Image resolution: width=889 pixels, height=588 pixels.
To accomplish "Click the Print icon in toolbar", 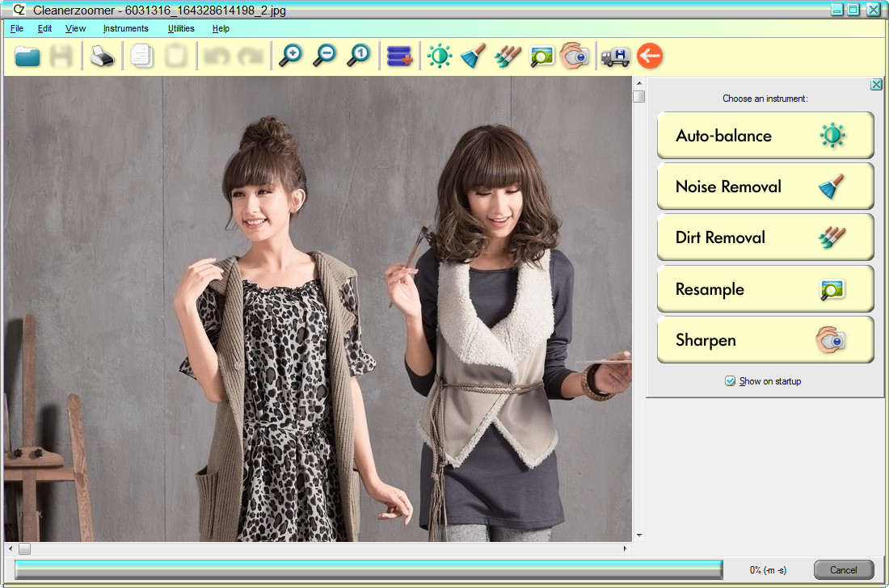I will 103,57.
